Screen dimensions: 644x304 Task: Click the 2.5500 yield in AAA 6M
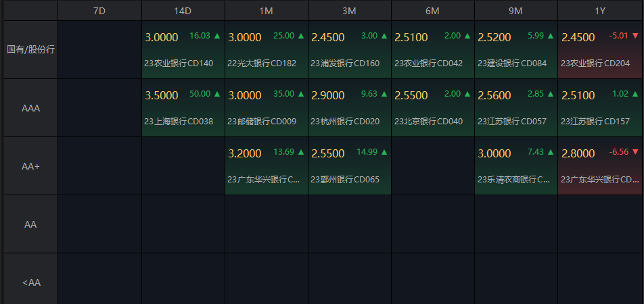click(411, 95)
